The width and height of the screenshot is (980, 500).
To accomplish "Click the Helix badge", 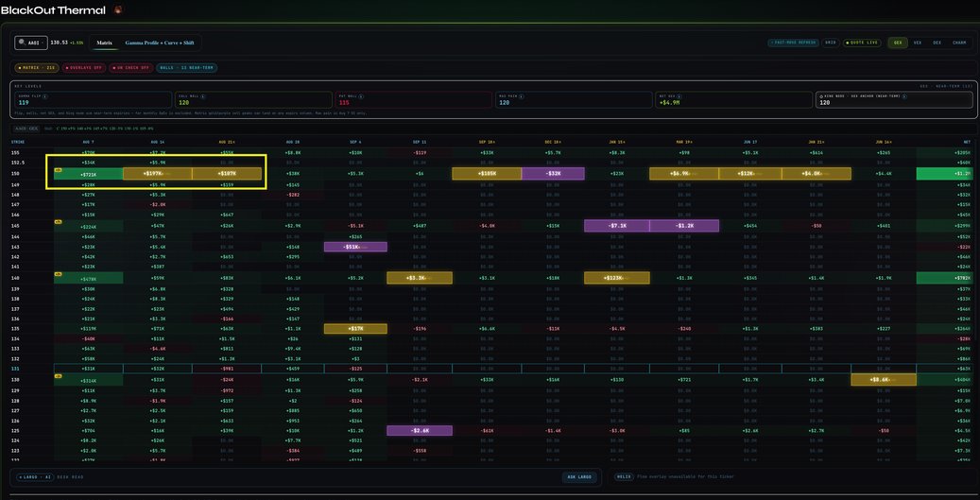I will click(x=624, y=477).
